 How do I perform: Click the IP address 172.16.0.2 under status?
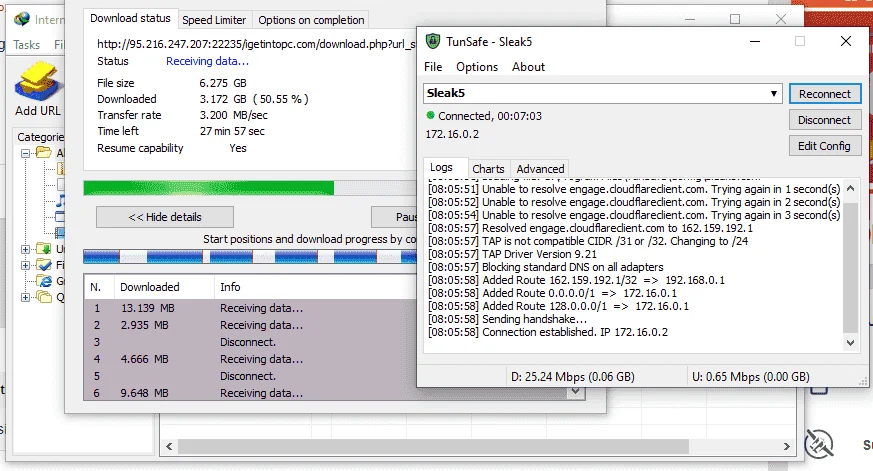click(x=452, y=134)
